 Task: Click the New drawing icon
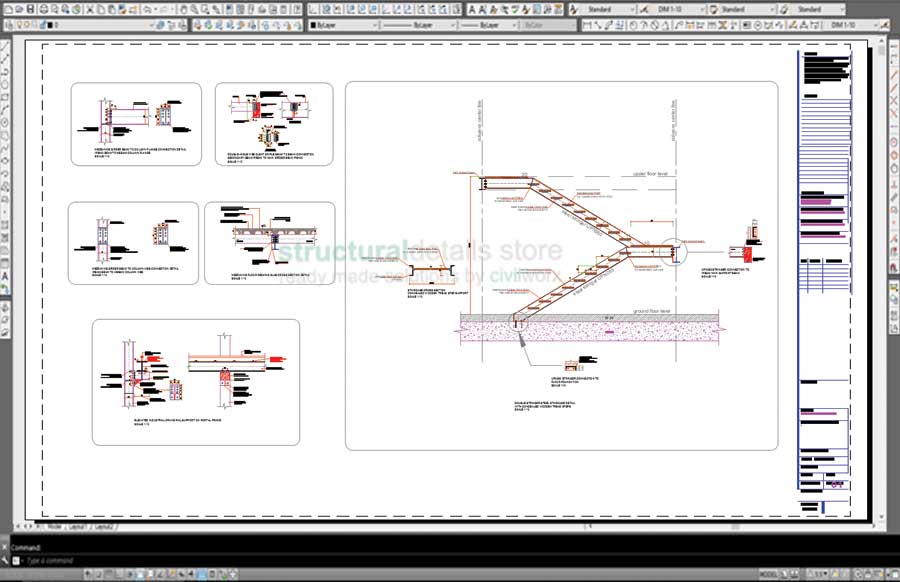click(7, 9)
